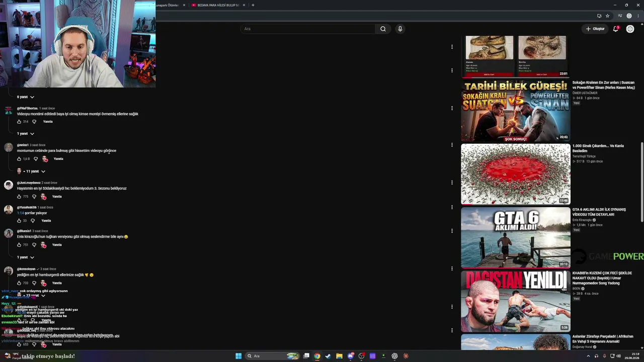Reply to @Yusufeski06 comment via Yanıtla
Image resolution: width=644 pixels, height=362 pixels.
46,221
